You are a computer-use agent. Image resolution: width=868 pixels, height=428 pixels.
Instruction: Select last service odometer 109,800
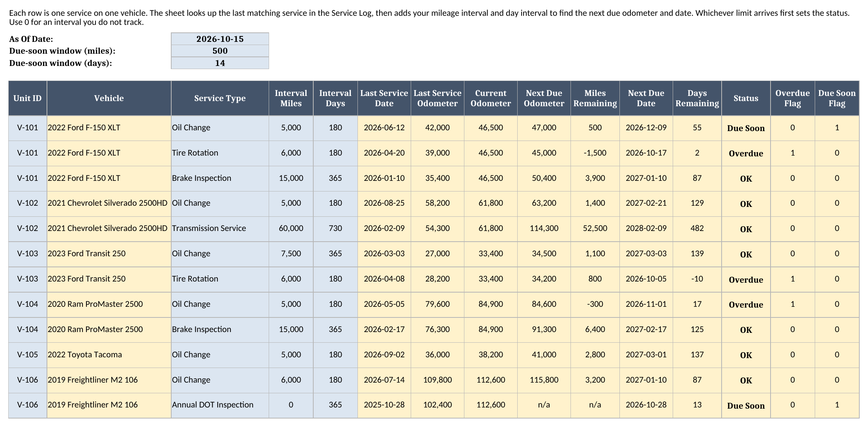[438, 380]
